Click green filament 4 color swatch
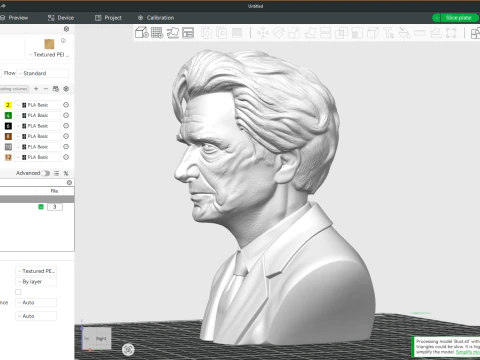 click(x=8, y=115)
